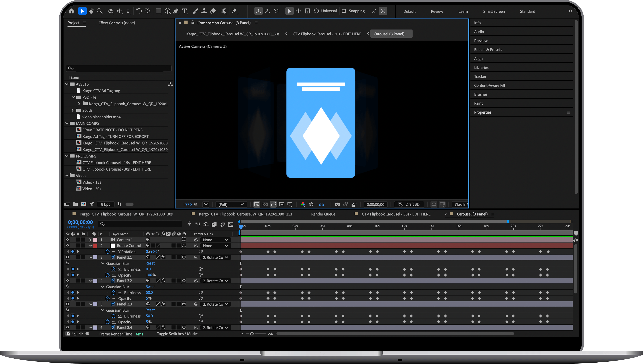Click the Region of Interest icon
Image resolution: width=643 pixels, height=364 pixels.
[282, 205]
